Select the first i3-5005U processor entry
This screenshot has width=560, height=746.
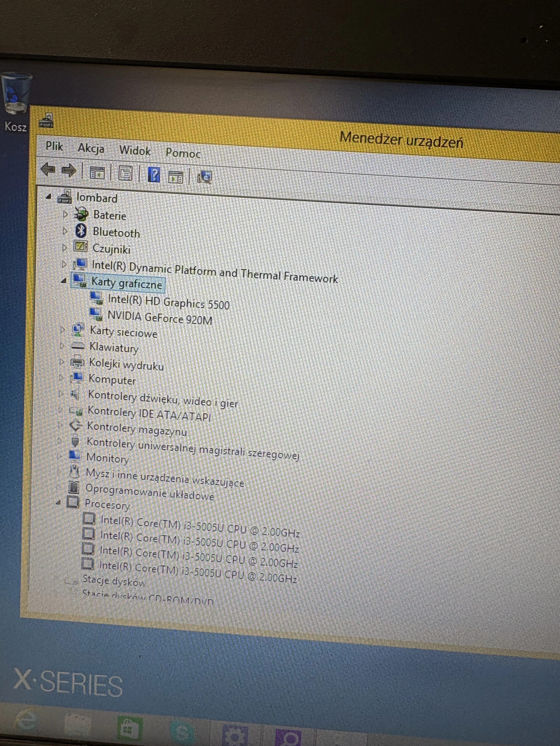200,526
